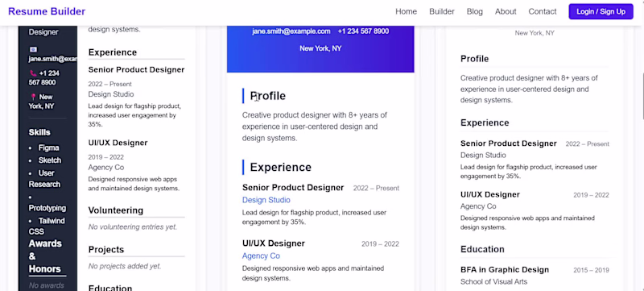Click jane.smith@example.com in the blue header
Image resolution: width=644 pixels, height=291 pixels.
[291, 31]
